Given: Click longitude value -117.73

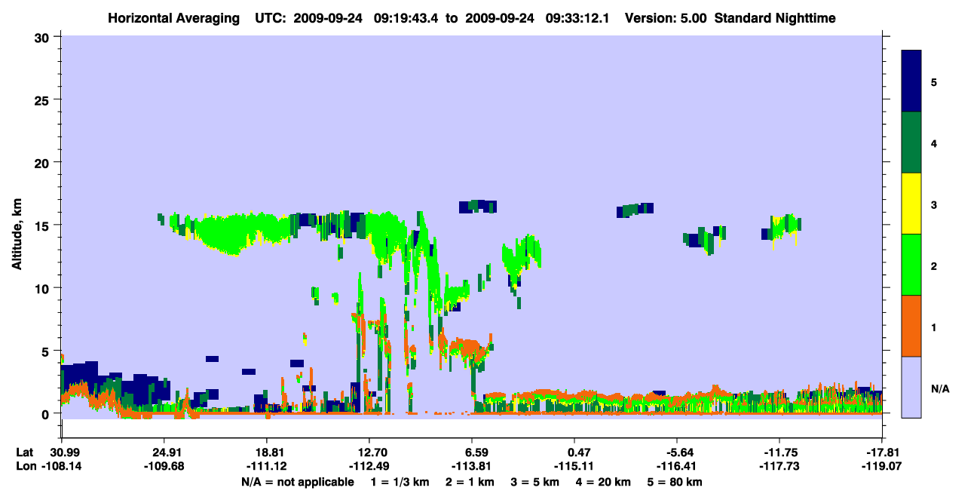Looking at the screenshot, I should [x=779, y=466].
